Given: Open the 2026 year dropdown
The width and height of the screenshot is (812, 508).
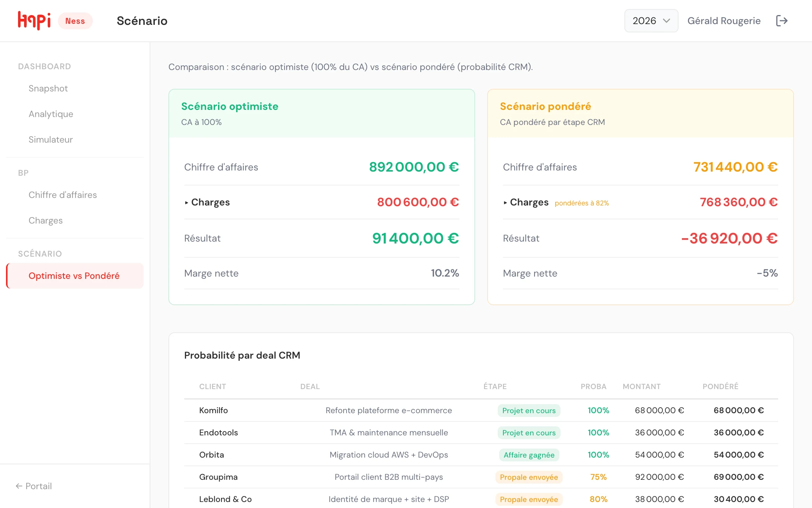Looking at the screenshot, I should (x=651, y=21).
